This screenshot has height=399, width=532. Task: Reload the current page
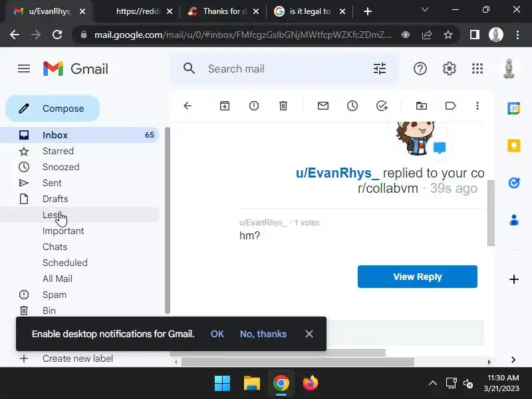point(57,35)
